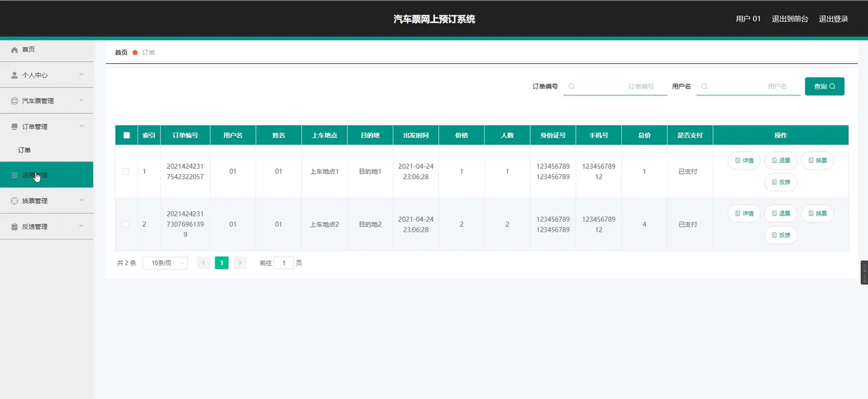Open 退票管理 in the sidebar

pos(46,175)
